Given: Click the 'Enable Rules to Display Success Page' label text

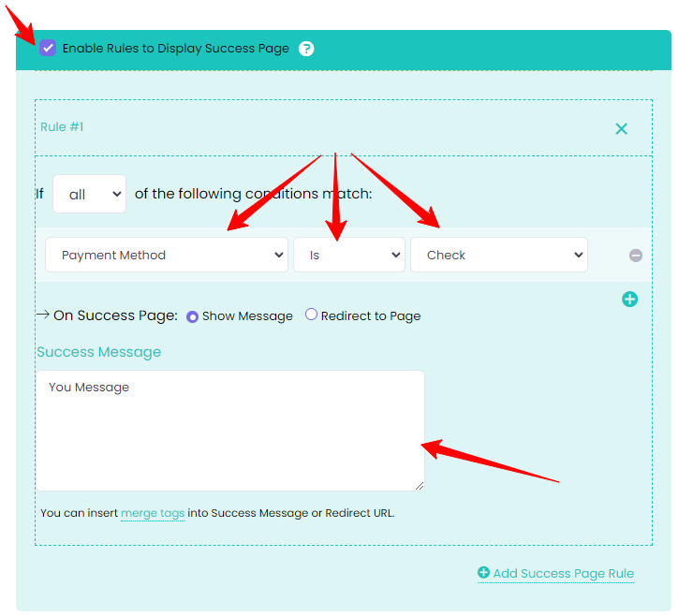Looking at the screenshot, I should (x=176, y=48).
